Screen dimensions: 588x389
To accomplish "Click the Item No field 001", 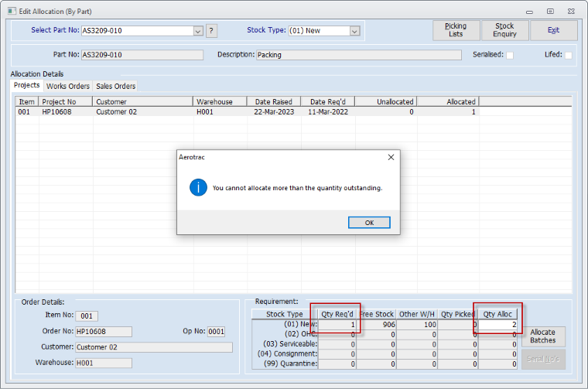I will [87, 316].
